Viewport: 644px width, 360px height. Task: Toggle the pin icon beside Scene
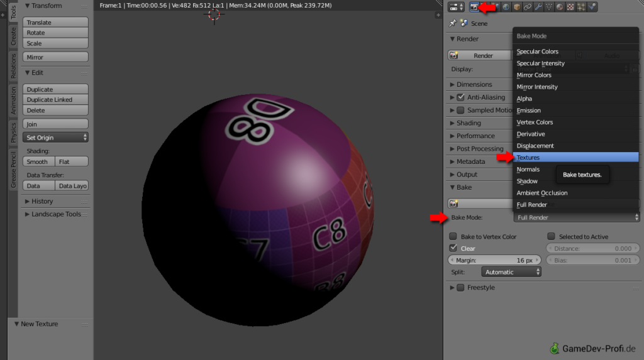(453, 23)
